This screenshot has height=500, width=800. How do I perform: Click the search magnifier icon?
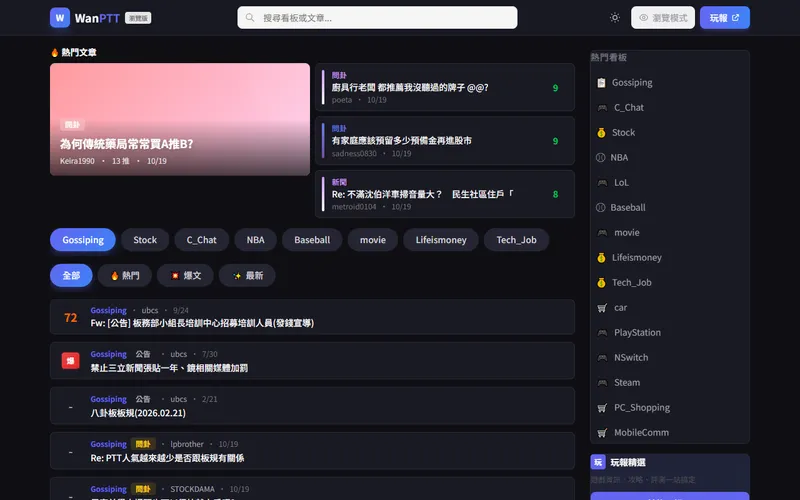(x=250, y=18)
